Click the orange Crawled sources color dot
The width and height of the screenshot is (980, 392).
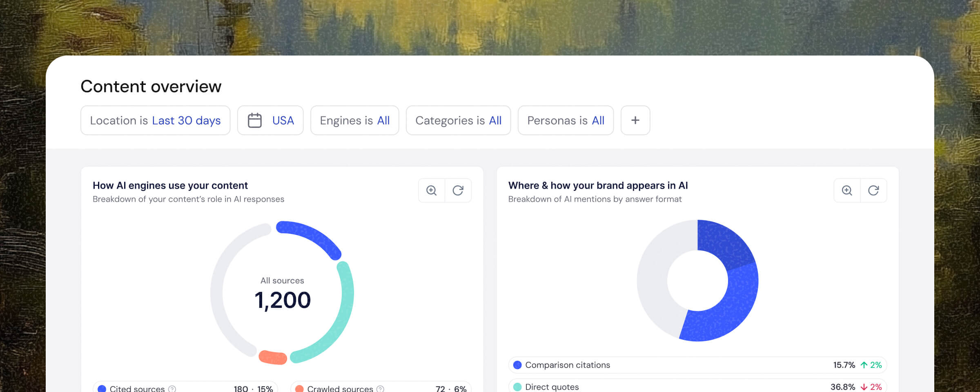[x=299, y=389]
